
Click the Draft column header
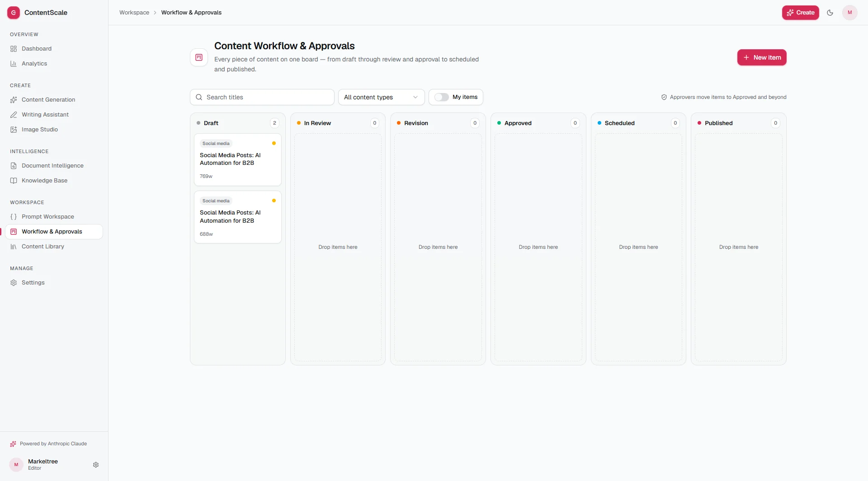(x=211, y=123)
